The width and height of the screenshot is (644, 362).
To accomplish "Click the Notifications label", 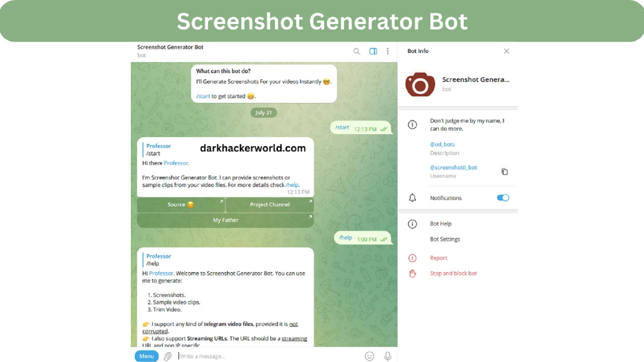I will [x=446, y=198].
